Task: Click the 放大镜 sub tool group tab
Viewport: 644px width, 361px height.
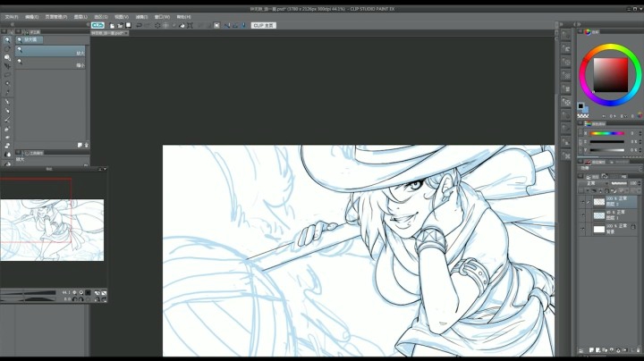Action: click(30, 40)
